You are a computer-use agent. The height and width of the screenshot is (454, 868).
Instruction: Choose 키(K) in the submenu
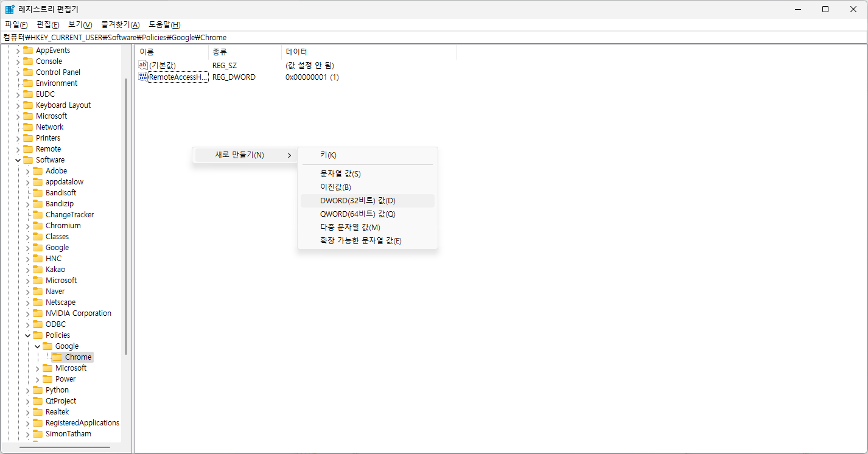[x=368, y=155]
